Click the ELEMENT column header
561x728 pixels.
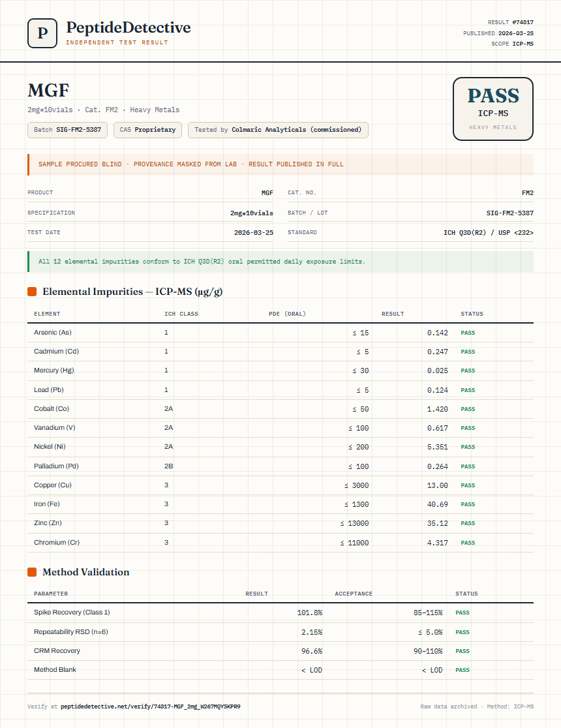click(47, 314)
